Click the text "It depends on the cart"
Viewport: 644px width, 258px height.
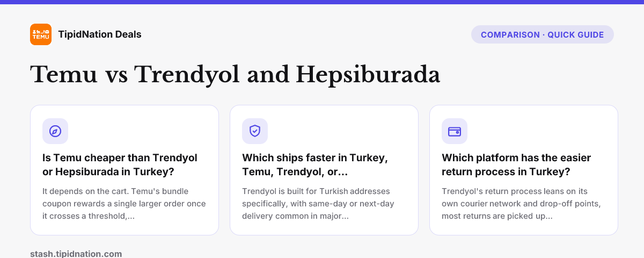point(86,191)
